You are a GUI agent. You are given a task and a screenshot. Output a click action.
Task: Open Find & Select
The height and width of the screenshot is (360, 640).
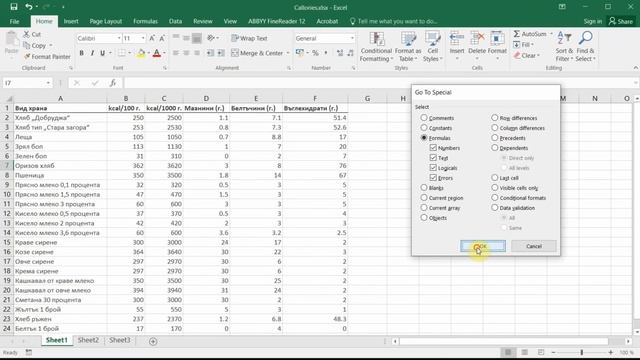pyautogui.click(x=586, y=47)
